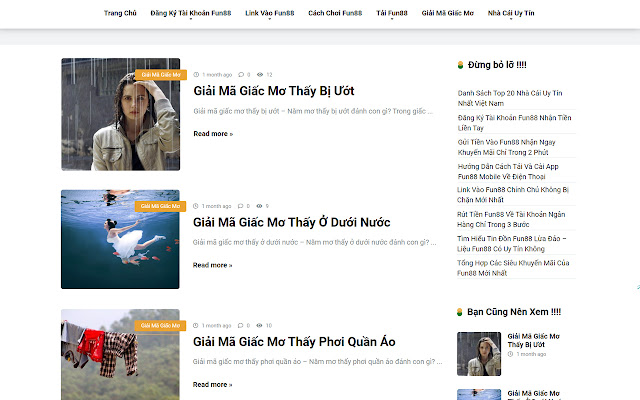Expand dropdown arrow under Đăng Ký Tài Khoản Fun88
Viewport: 640px width, 400px height.
click(191, 19)
